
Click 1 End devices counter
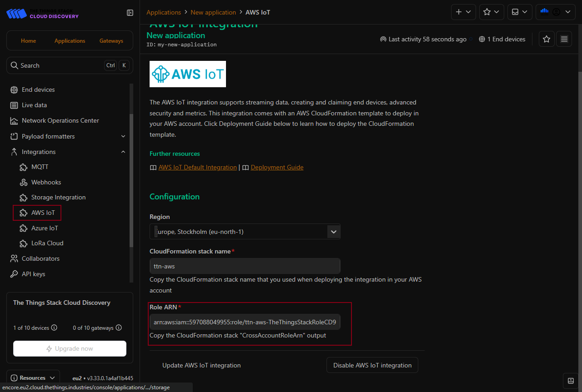click(x=502, y=39)
